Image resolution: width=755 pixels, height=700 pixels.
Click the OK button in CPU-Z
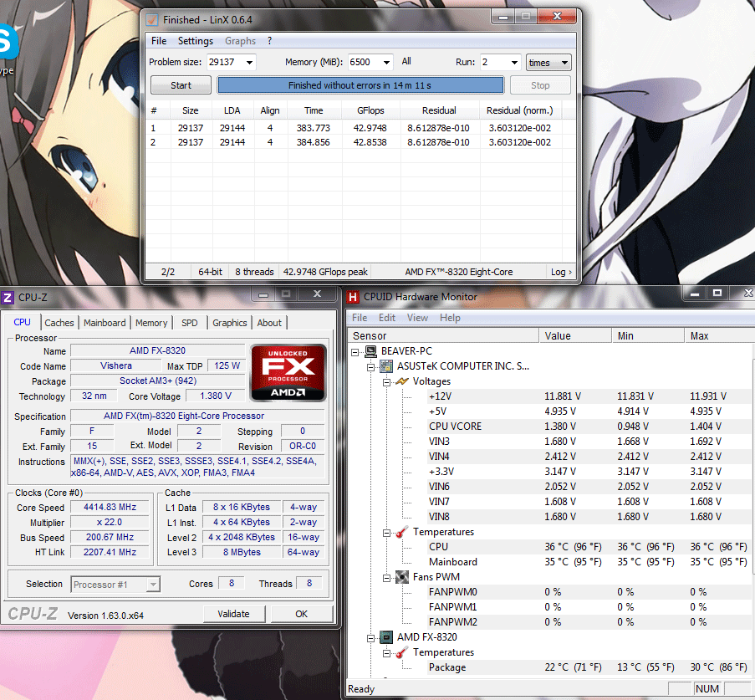(x=302, y=614)
